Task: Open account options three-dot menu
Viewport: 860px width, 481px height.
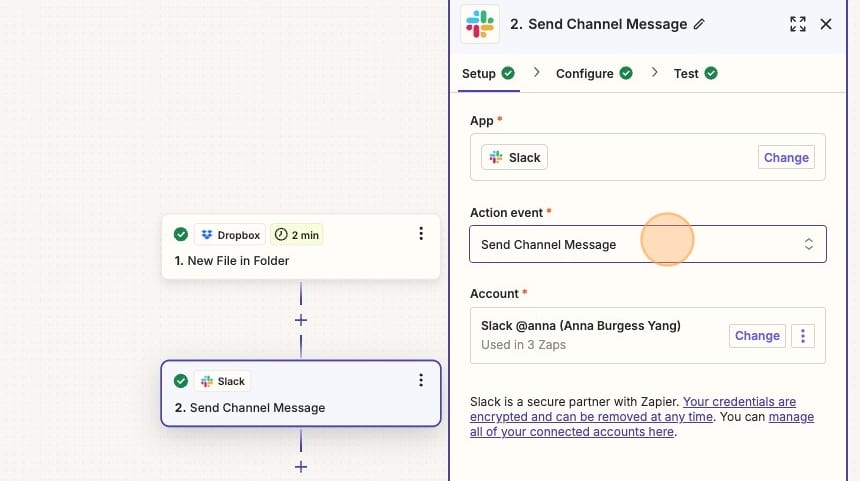Action: (x=803, y=336)
